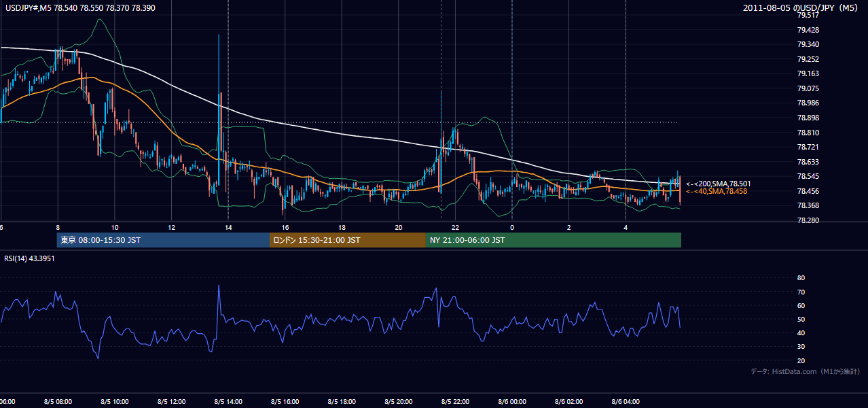Click price axis value 79.252
The width and height of the screenshot is (868, 408).
(x=808, y=59)
